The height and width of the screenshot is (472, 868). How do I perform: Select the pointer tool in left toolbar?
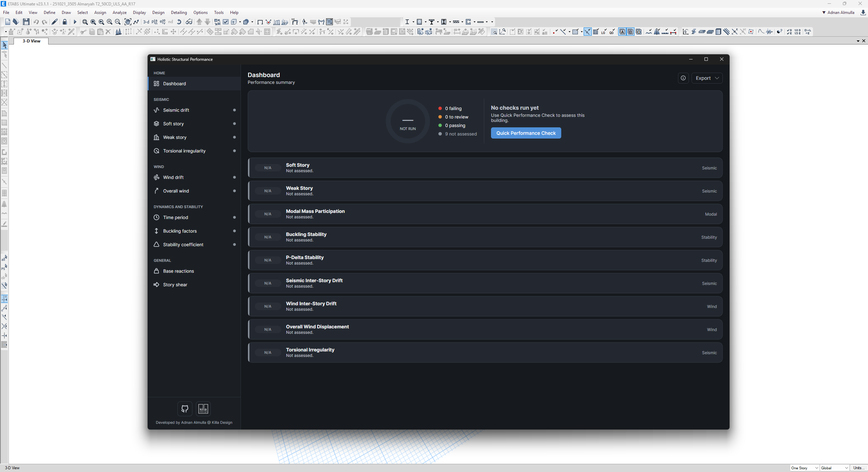coord(4,45)
